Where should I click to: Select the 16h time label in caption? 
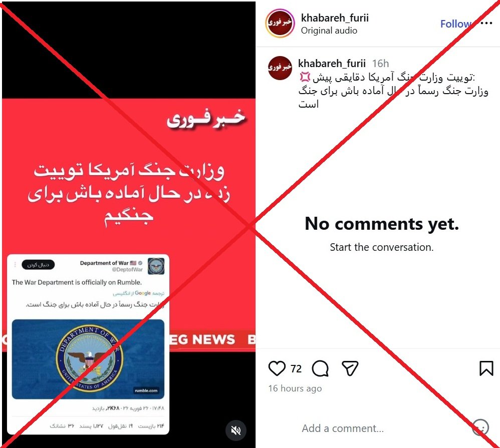[380, 64]
